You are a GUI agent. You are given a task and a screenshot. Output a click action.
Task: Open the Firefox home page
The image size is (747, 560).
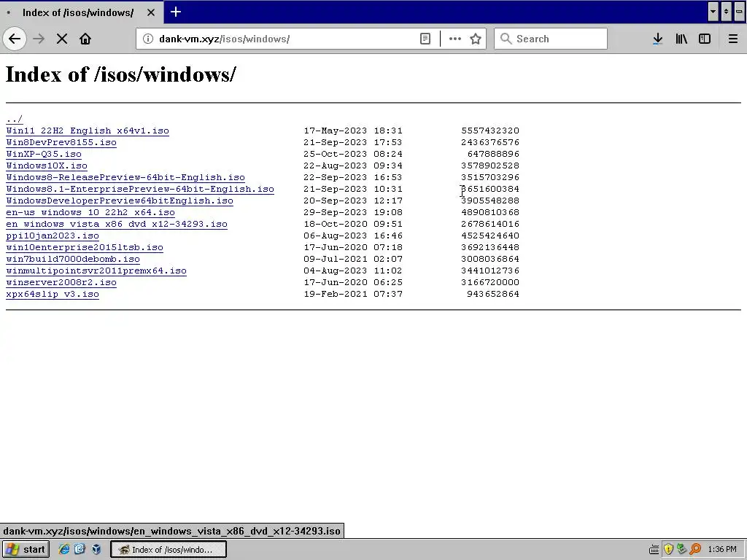pyautogui.click(x=85, y=39)
